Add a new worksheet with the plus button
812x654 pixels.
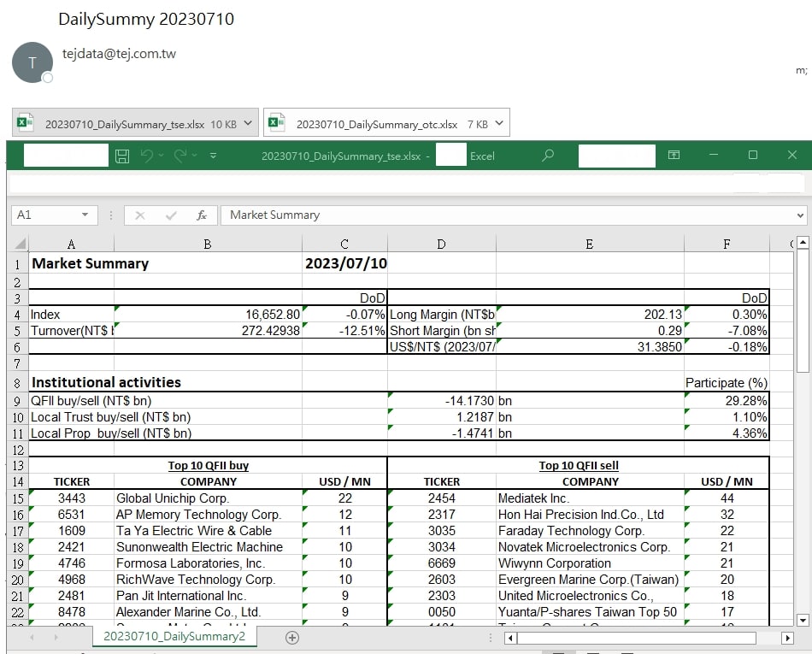tap(291, 637)
